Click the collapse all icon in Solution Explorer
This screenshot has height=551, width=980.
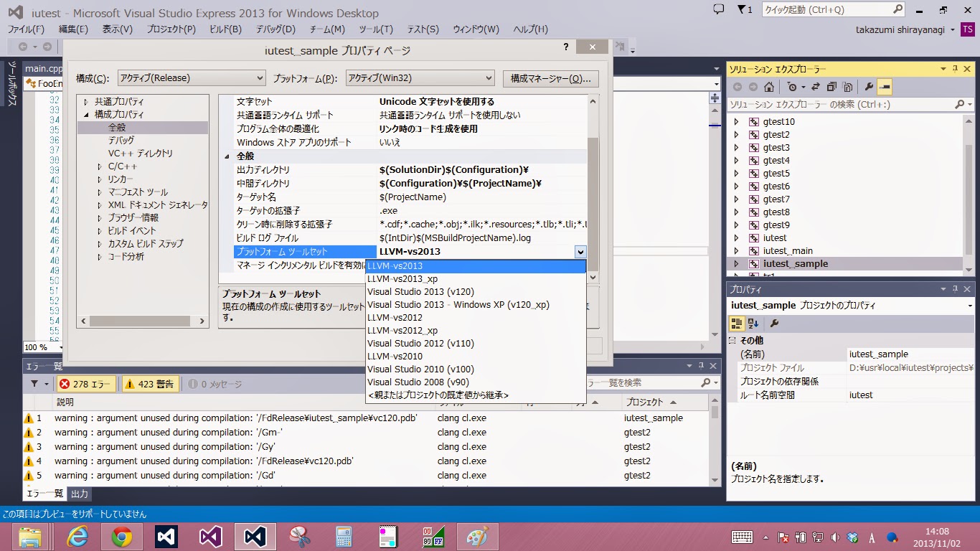[x=832, y=87]
